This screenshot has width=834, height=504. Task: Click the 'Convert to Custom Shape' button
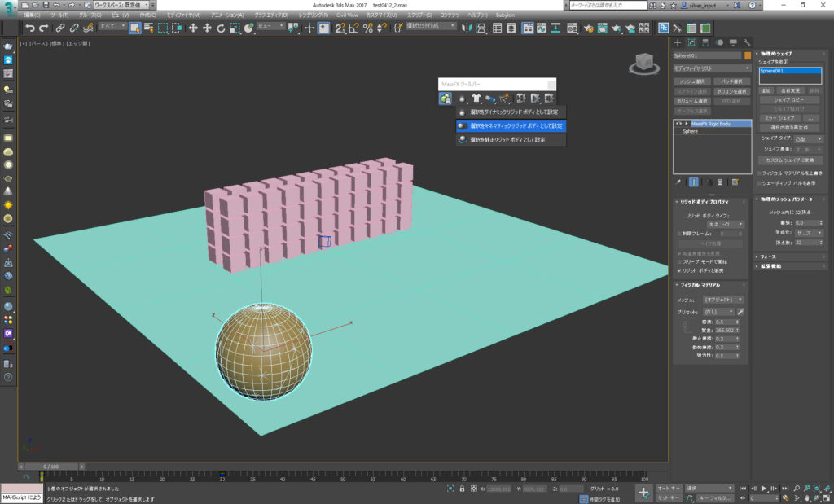(790, 160)
